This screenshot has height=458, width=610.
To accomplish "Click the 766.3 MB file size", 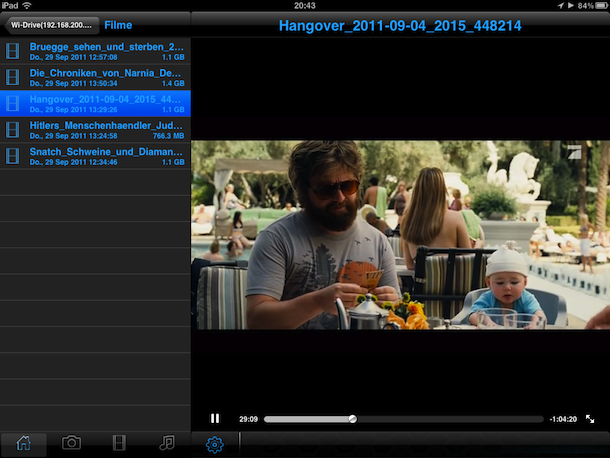I will 168,136.
